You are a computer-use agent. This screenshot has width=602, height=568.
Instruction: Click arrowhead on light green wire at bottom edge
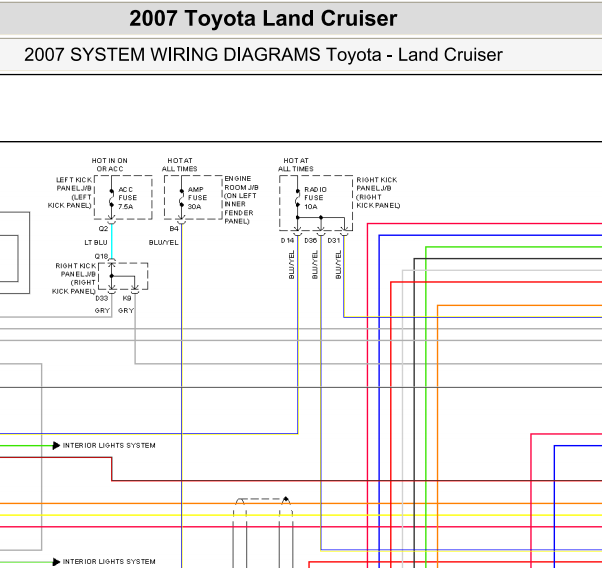56,562
